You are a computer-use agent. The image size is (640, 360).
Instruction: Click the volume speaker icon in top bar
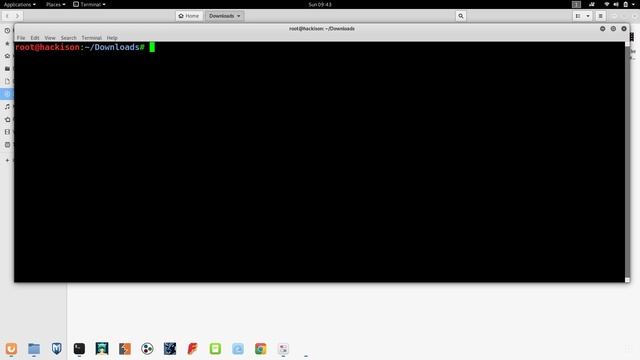616,4
